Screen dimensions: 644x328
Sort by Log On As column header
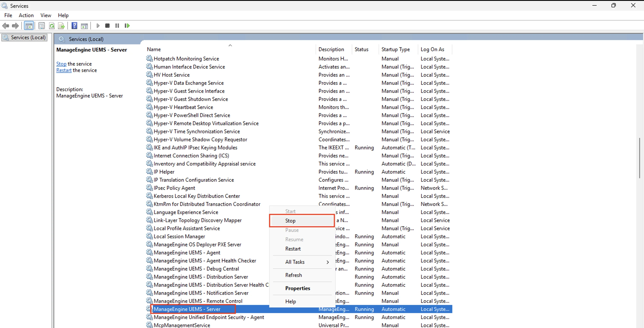tap(435, 49)
